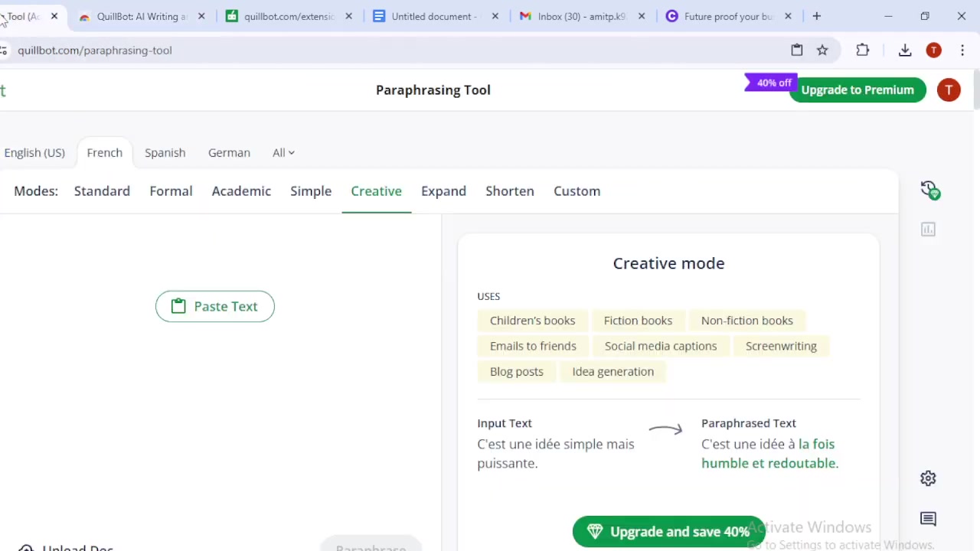The height and width of the screenshot is (551, 980).
Task: Click Upgrade and save 40% button
Action: [x=668, y=532]
